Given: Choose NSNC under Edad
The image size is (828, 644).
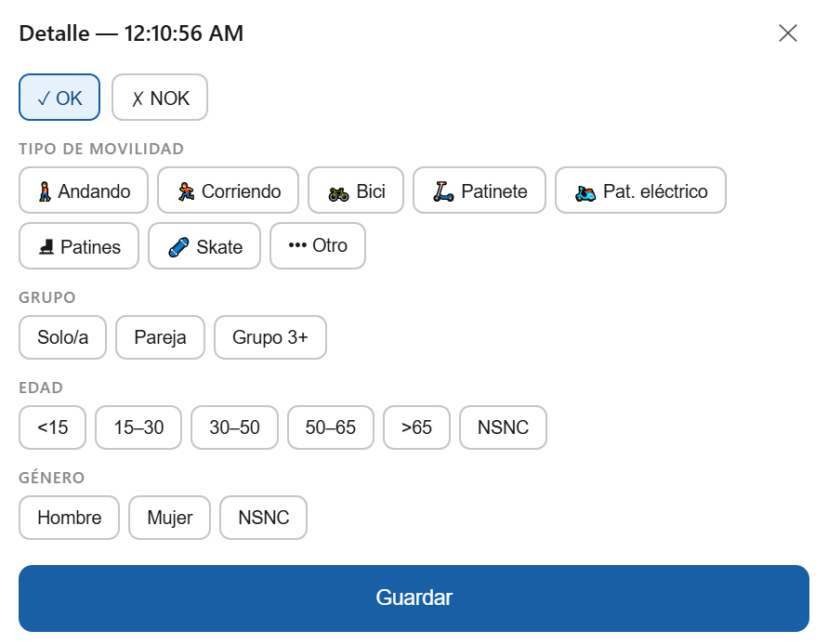Looking at the screenshot, I should pyautogui.click(x=503, y=427).
